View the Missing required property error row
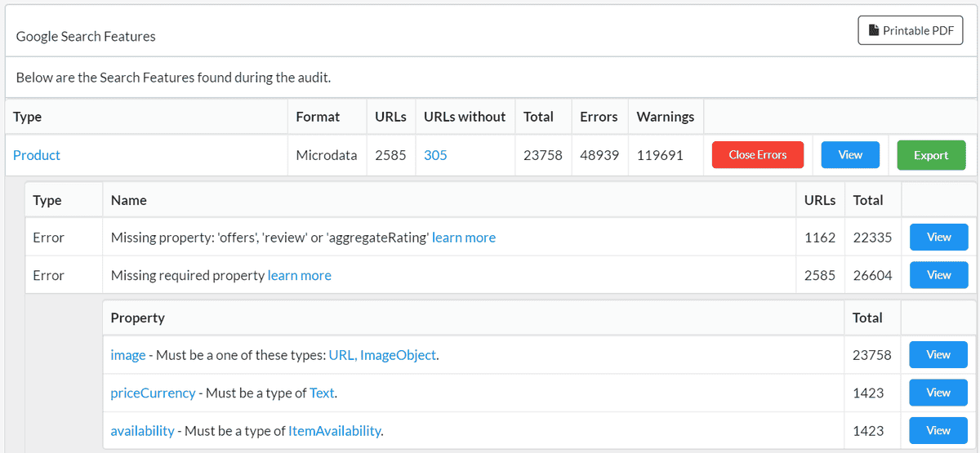 point(939,275)
